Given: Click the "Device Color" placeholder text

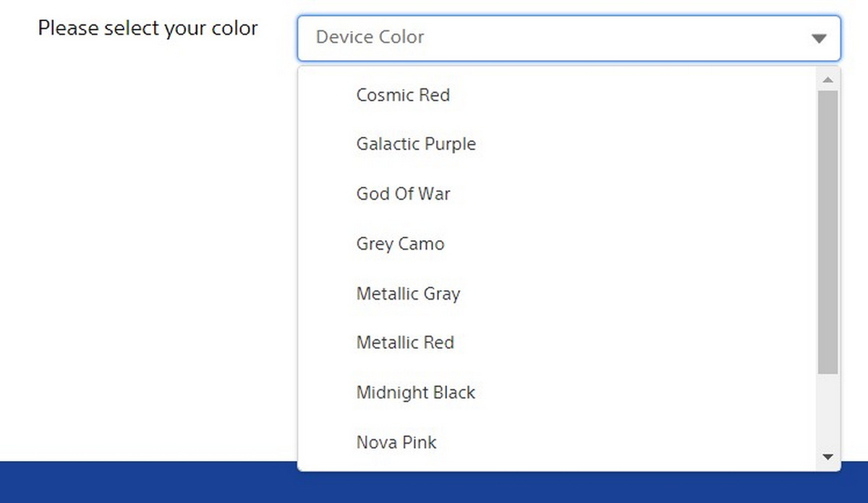Looking at the screenshot, I should point(370,37).
